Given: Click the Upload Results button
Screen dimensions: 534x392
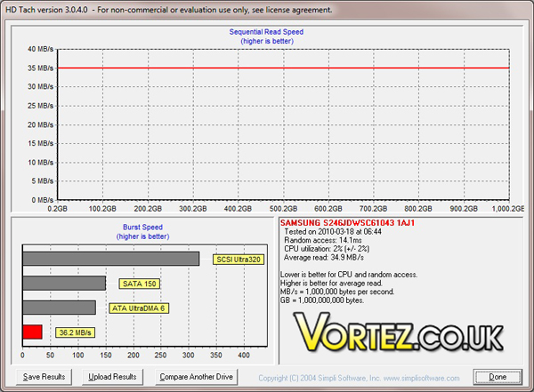Looking at the screenshot, I should click(112, 377).
